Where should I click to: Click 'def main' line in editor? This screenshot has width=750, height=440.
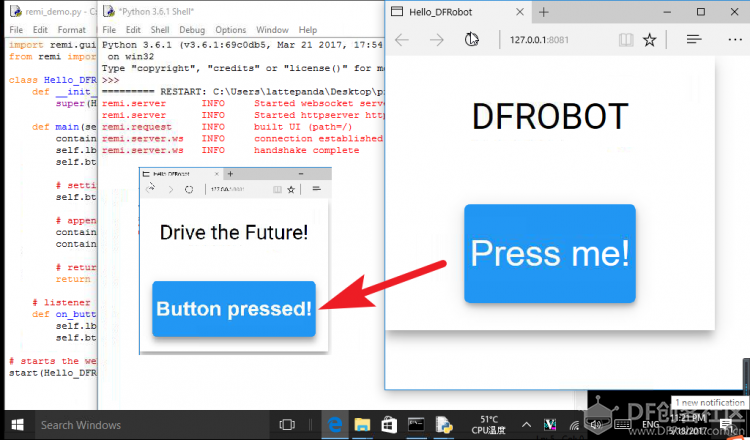[64, 127]
